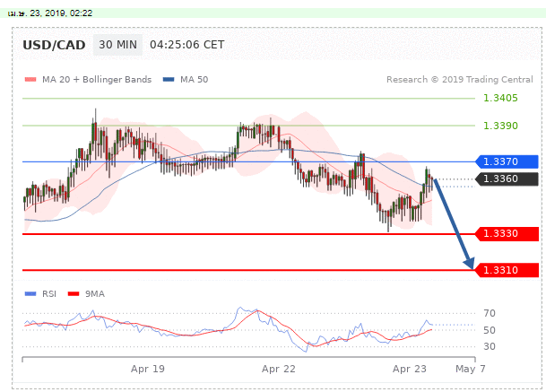546x392 pixels.
Task: Click the MA 50 legend label
Action: [194, 80]
